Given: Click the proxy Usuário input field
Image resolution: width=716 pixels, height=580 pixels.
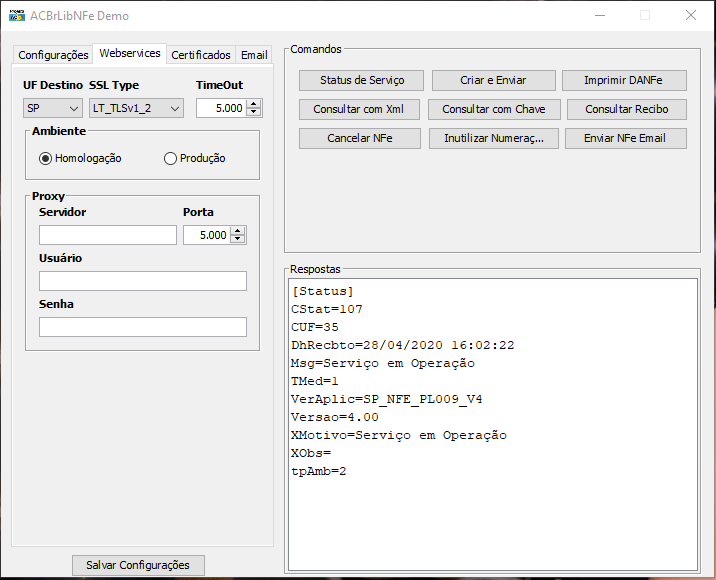Looking at the screenshot, I should pyautogui.click(x=143, y=281).
